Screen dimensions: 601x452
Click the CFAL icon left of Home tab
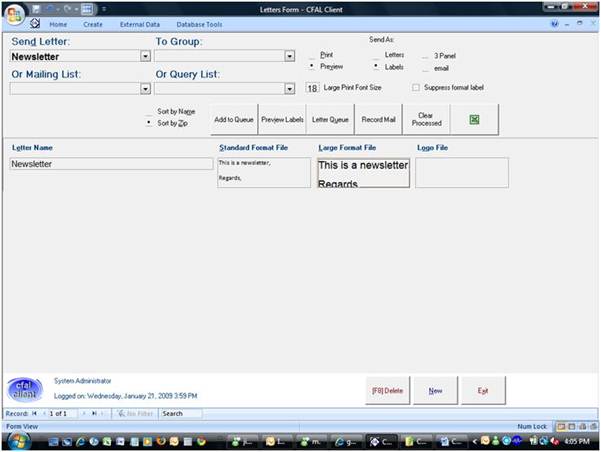tap(35, 23)
